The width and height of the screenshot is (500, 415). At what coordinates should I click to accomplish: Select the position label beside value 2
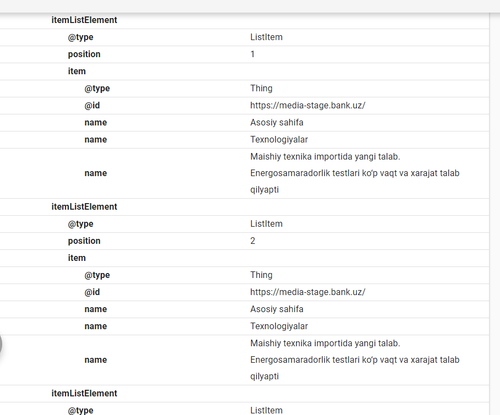click(84, 241)
